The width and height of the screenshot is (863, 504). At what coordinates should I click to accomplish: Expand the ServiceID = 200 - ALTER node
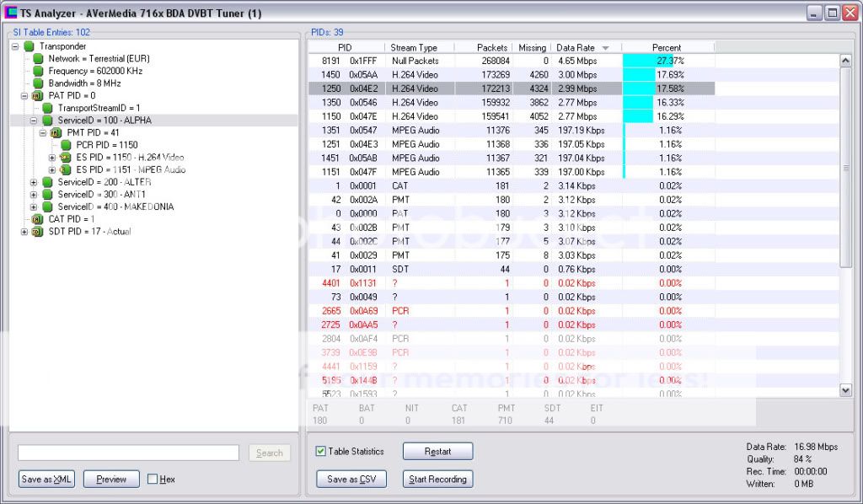(34, 182)
